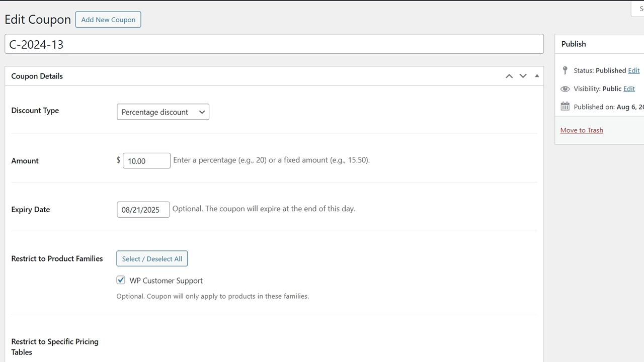
Task: Click the key icon beside Status
Action: tap(565, 70)
